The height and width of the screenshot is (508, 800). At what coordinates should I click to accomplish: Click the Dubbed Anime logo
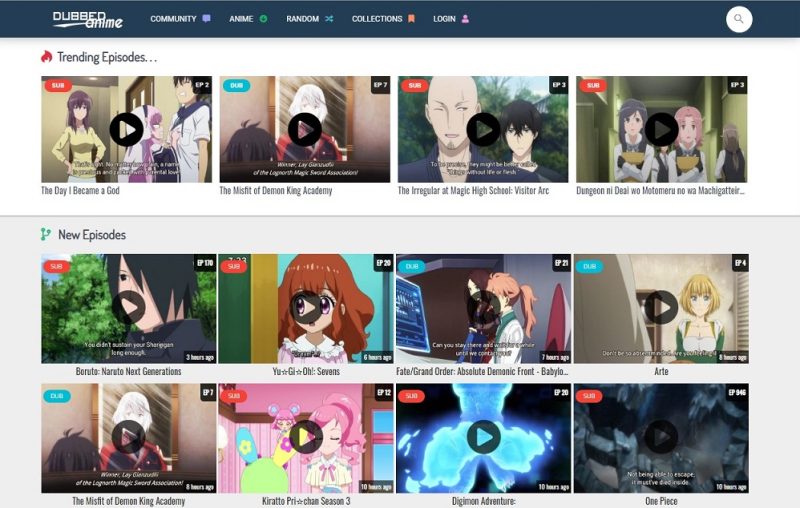coord(88,19)
